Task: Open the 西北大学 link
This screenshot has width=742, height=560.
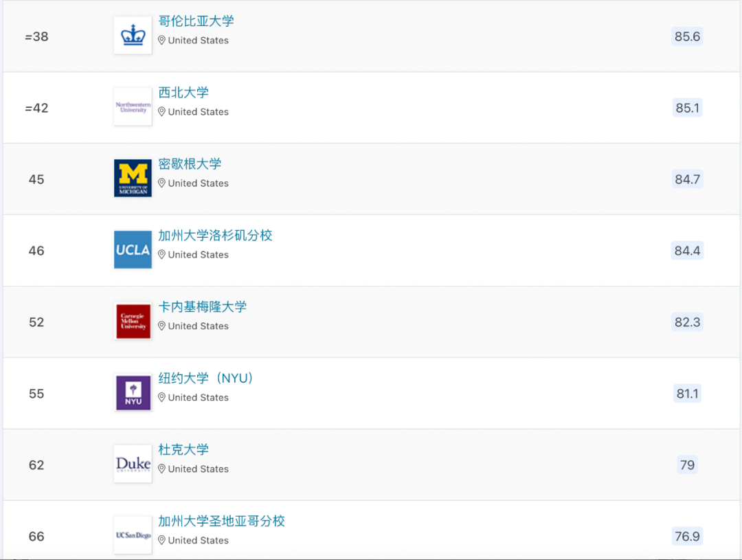Action: [183, 93]
